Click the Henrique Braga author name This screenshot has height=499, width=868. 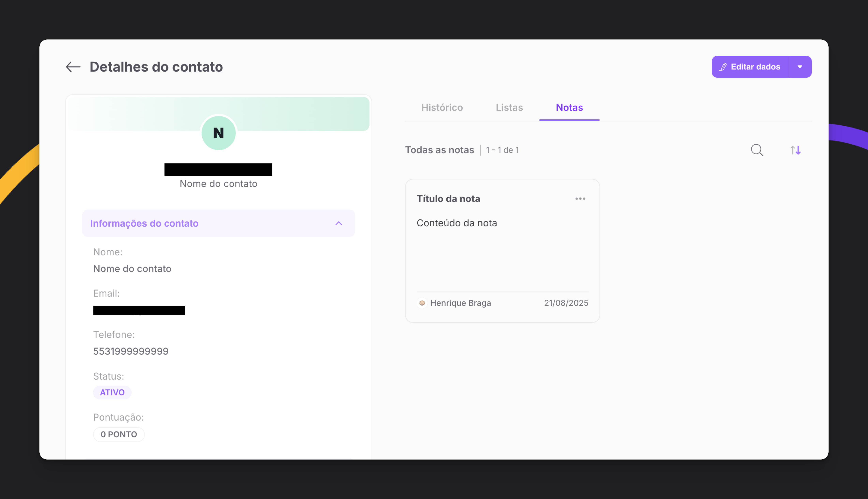pos(460,303)
